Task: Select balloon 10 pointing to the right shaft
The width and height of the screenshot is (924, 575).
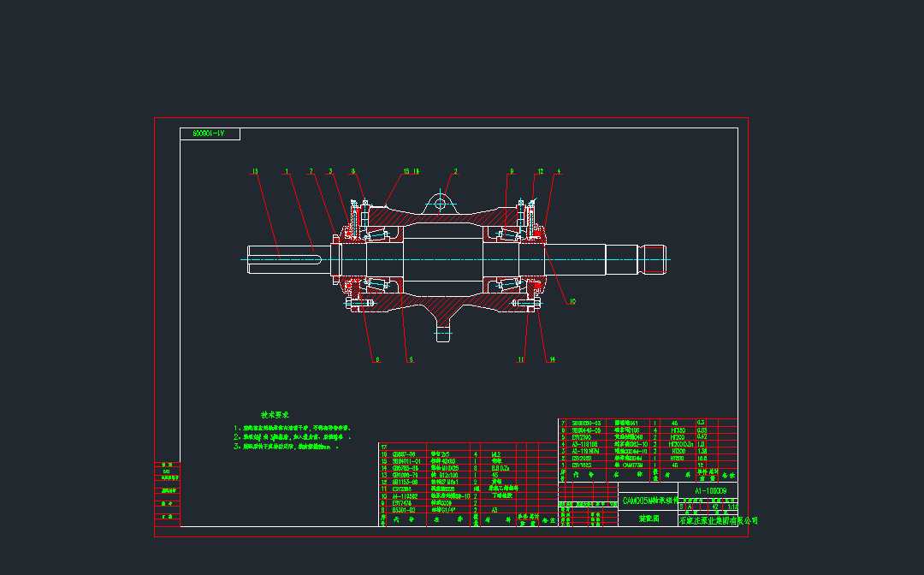Action: [573, 301]
